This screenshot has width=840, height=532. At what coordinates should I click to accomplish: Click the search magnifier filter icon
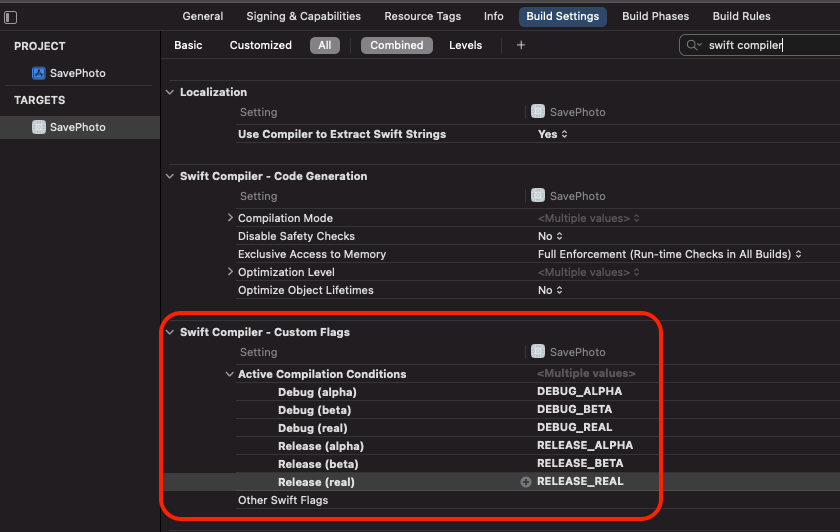coord(694,45)
